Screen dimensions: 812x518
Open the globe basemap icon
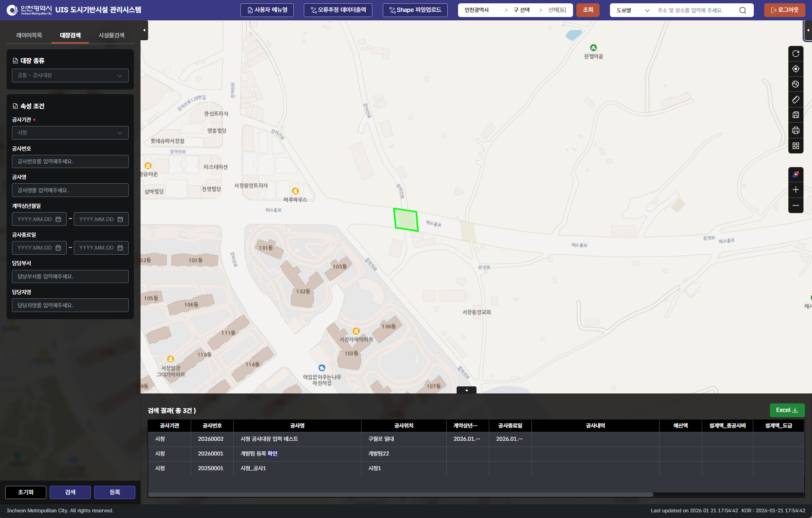[795, 84]
